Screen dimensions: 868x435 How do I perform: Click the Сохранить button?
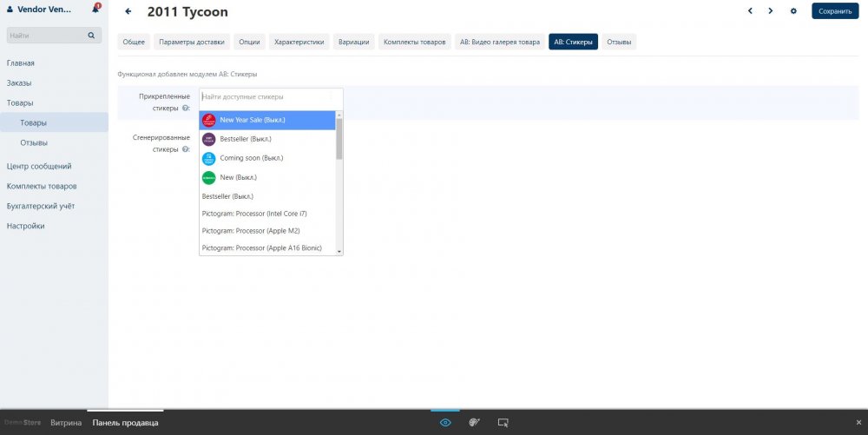point(835,11)
